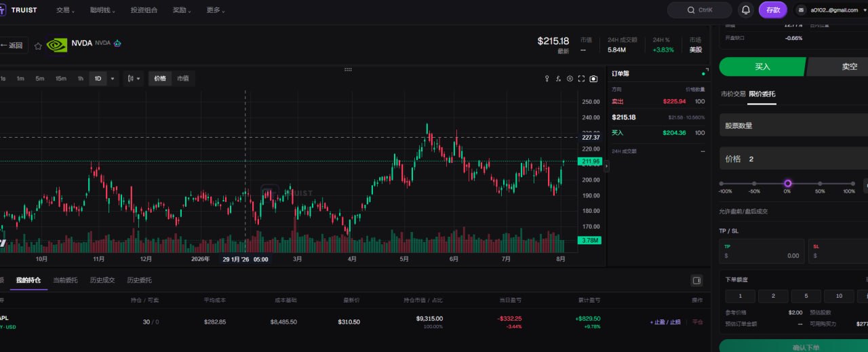This screenshot has height=352, width=868.
Task: Click the search magnifier icon
Action: (692, 10)
